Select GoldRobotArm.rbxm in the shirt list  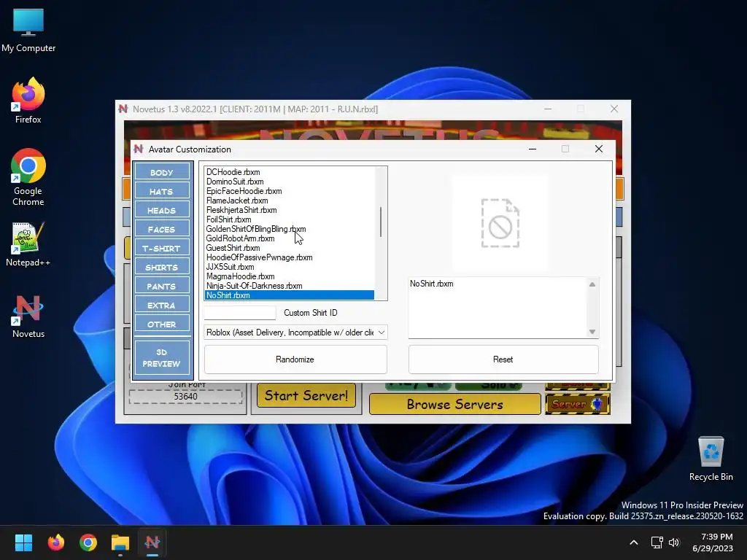[289, 238]
